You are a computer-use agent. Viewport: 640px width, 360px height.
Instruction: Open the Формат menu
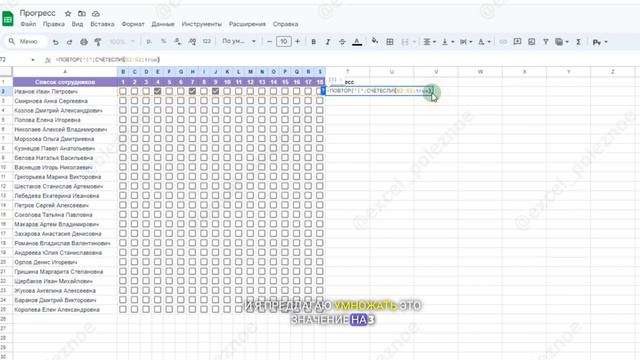click(x=133, y=24)
